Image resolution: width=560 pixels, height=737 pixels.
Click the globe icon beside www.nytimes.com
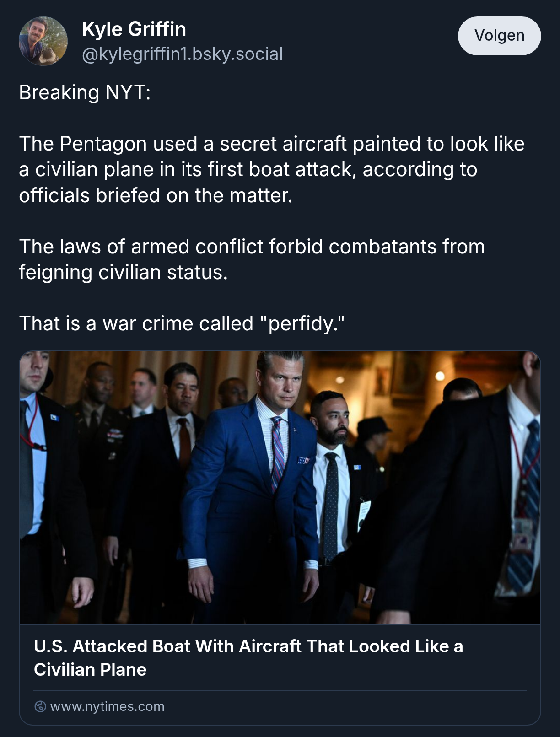tap(40, 706)
